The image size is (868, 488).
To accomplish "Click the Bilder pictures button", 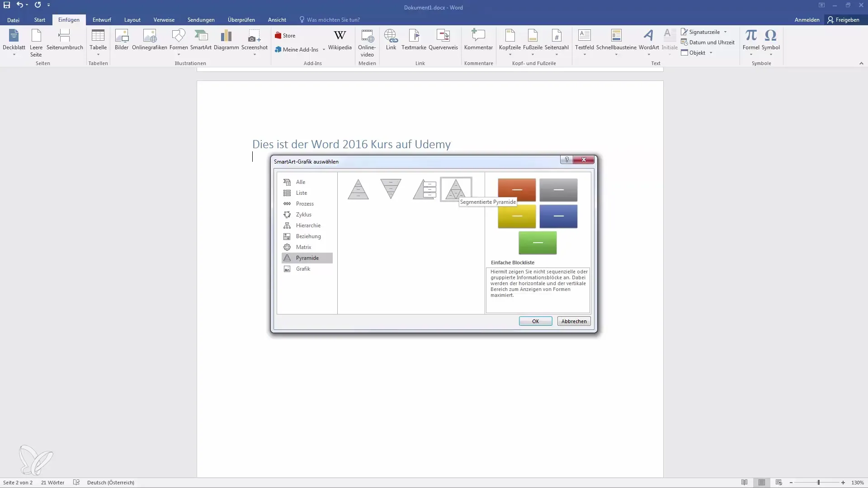I will 122,40.
